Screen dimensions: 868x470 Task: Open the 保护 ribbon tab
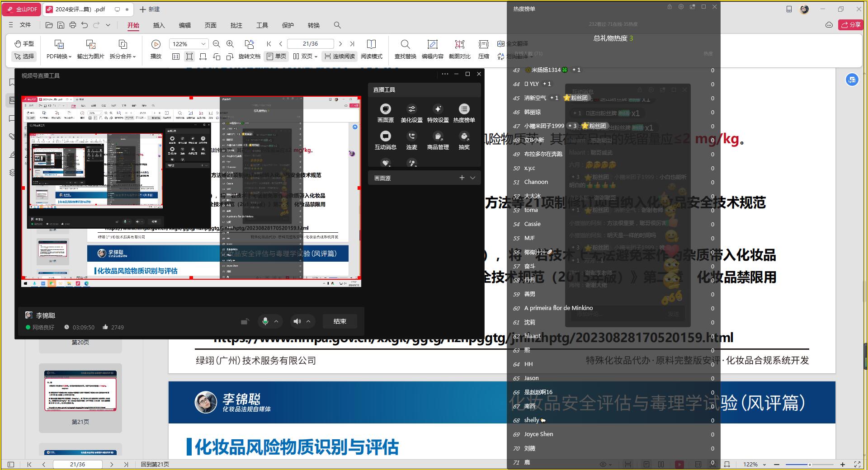288,25
